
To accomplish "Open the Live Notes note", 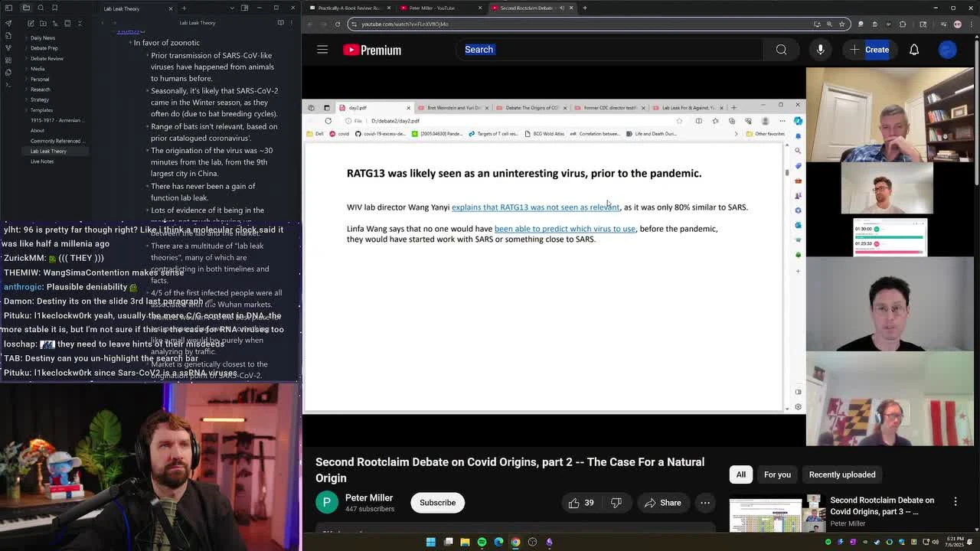I will click(x=42, y=161).
